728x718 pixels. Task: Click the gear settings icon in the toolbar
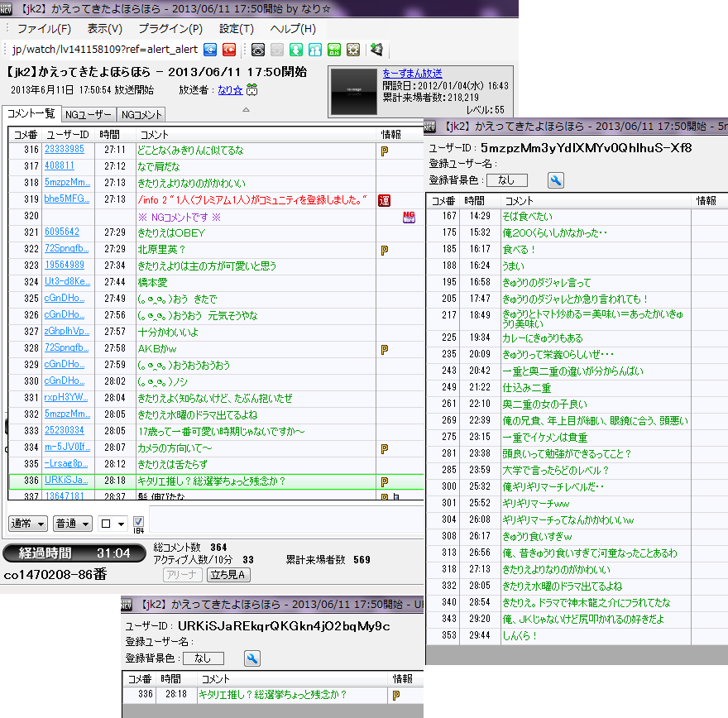point(353,50)
